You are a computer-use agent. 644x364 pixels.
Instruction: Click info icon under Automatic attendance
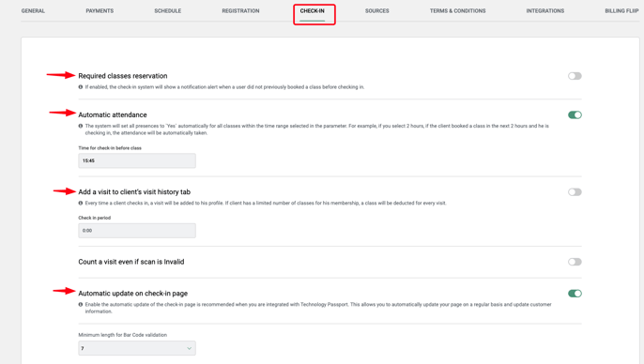(81, 126)
